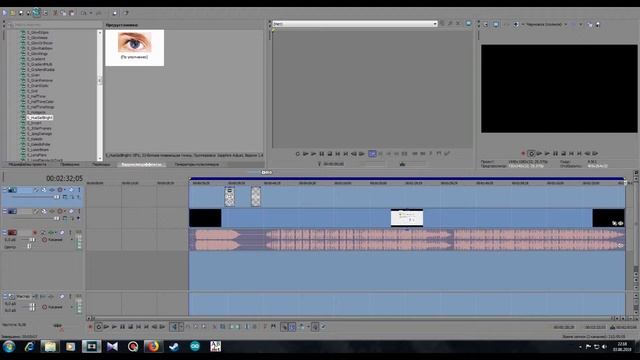Viewport: 640px width, 360px height.
Task: Toggle loop playback in preview transport
Action: pos(531,153)
